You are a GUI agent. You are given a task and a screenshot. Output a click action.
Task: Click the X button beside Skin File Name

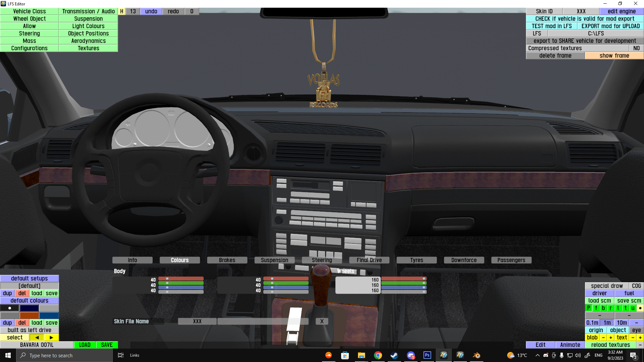322,321
